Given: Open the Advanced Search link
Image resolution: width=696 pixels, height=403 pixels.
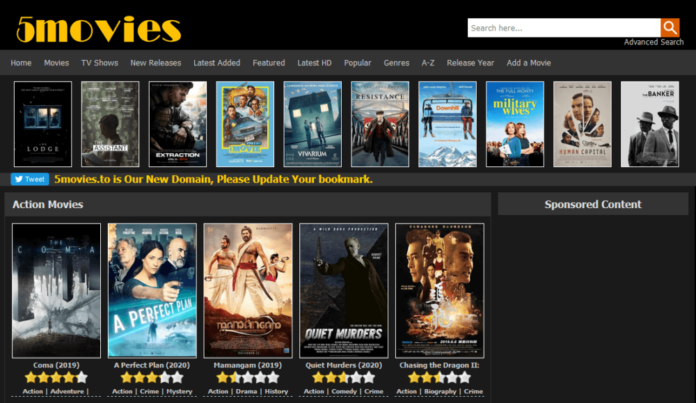Looking at the screenshot, I should point(653,43).
